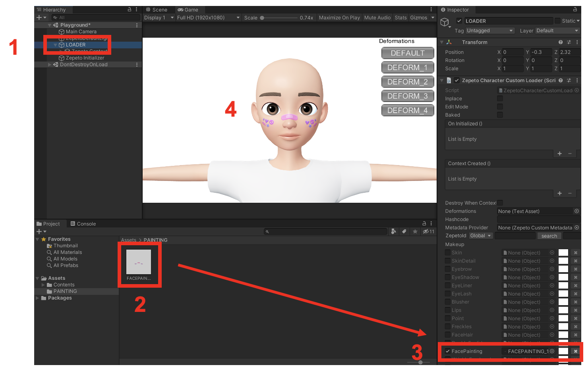This screenshot has width=588, height=373.
Task: Click the Inspector panel lock icon
Action: coord(574,10)
